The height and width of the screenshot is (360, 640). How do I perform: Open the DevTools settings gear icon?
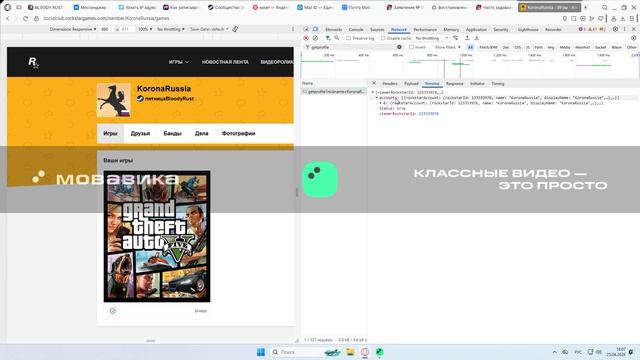615,29
